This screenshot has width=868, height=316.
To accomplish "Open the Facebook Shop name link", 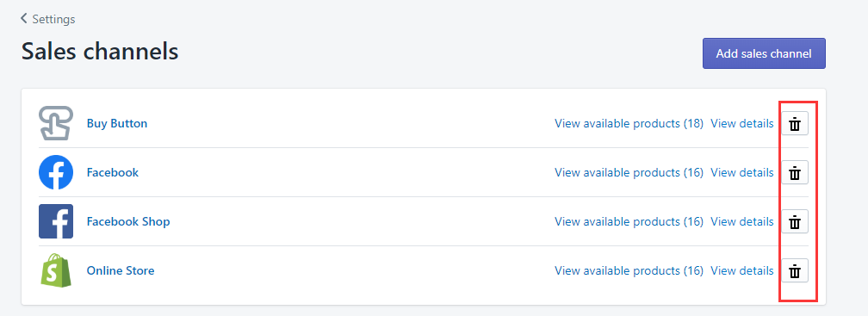I will (128, 221).
